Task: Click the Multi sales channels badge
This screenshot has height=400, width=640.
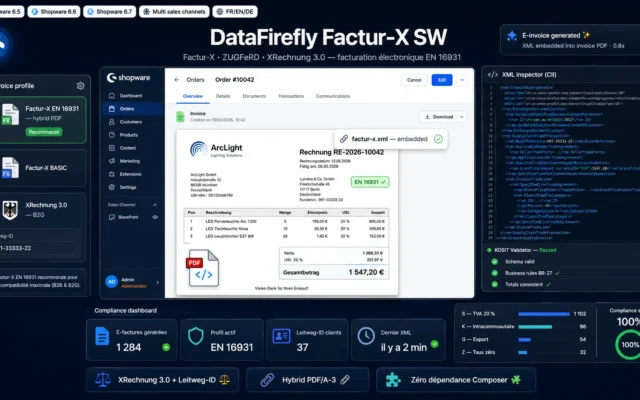Action: [174, 11]
